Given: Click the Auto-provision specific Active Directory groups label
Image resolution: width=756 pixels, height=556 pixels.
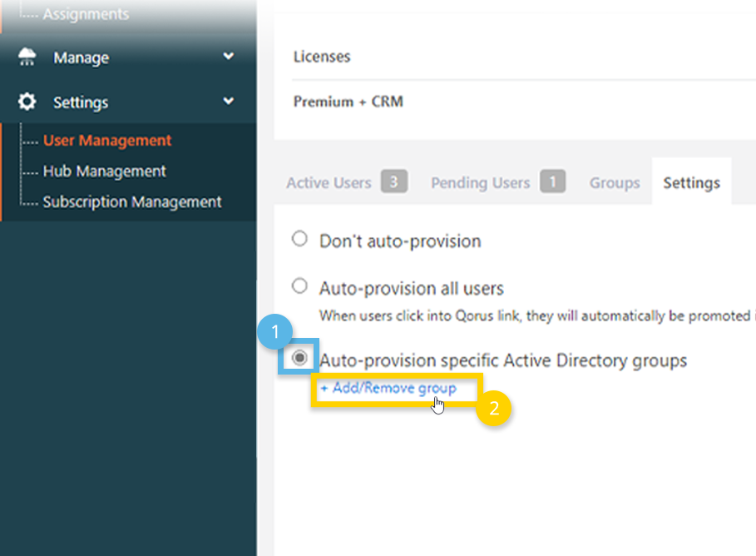Looking at the screenshot, I should click(503, 360).
